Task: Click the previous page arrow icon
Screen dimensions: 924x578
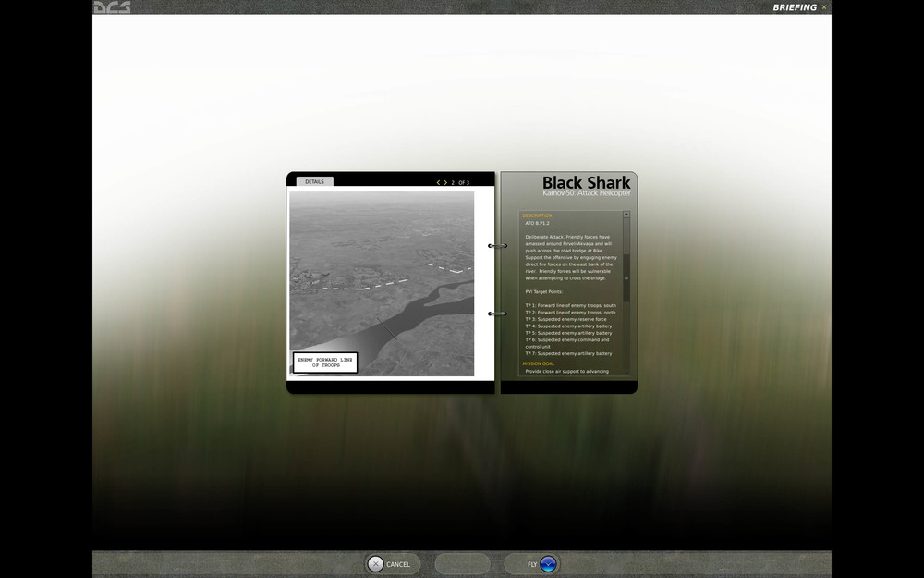Action: click(x=438, y=183)
